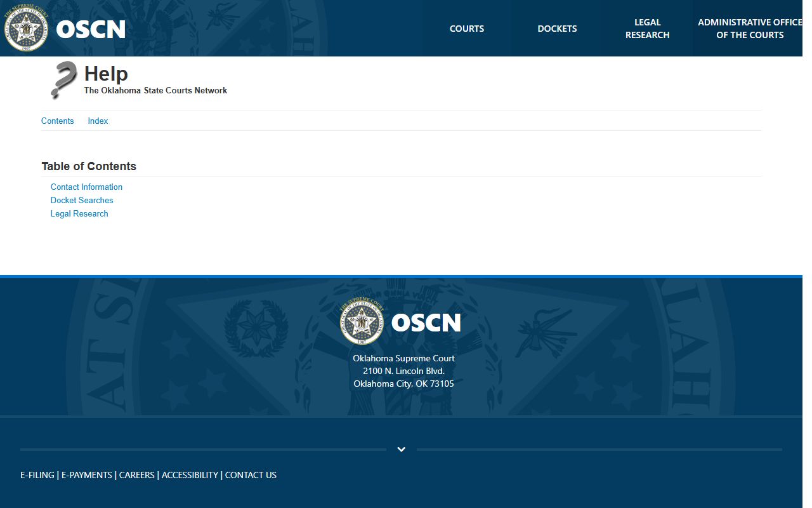Open the Contact Information help topic
Viewport: 812px width, 508px height.
pos(86,187)
